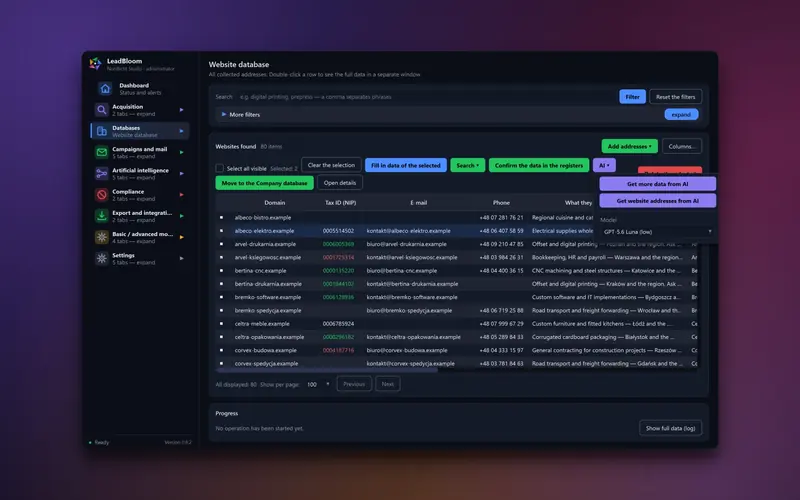This screenshot has width=800, height=500.
Task: Focus the Search phrases input field
Action: [426, 96]
